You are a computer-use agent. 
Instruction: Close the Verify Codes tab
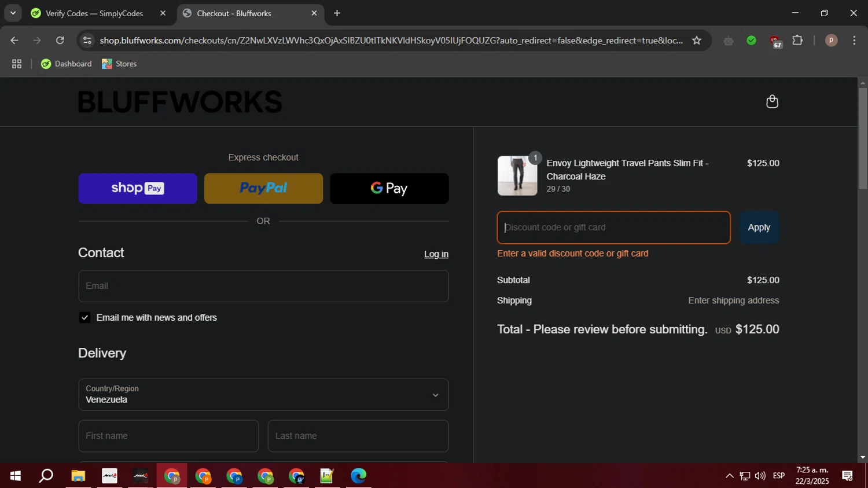pos(163,13)
